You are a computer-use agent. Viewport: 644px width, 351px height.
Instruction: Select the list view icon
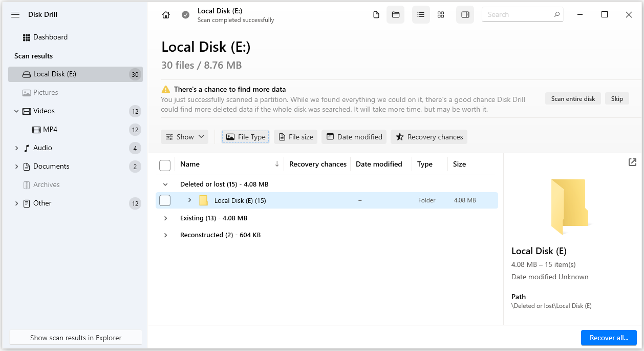tap(421, 14)
